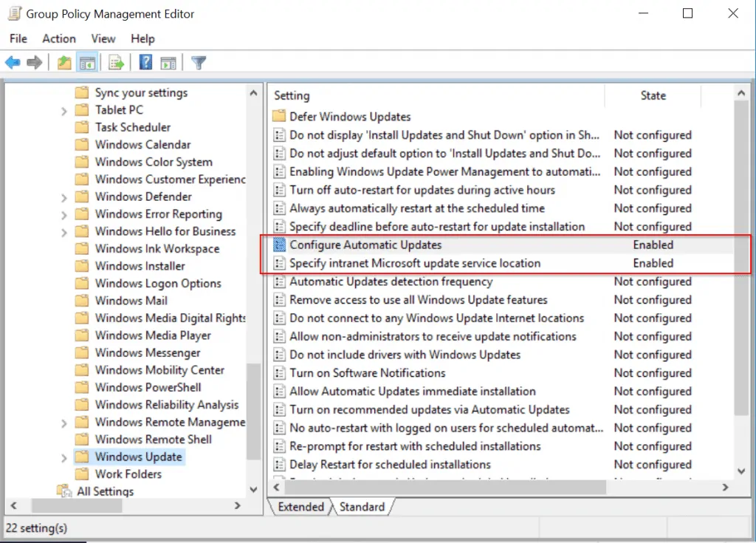Open the Action menu
Viewport: 756px width, 543px height.
(x=58, y=38)
